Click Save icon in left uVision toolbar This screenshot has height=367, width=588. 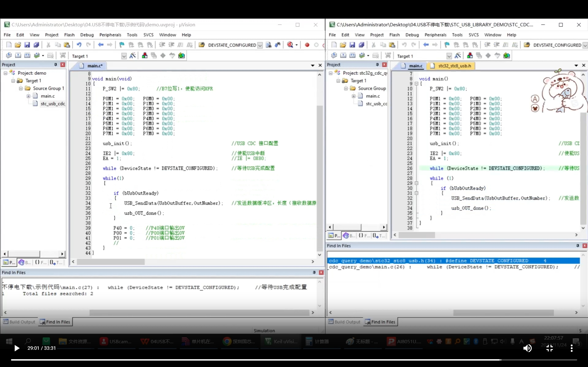pos(27,45)
